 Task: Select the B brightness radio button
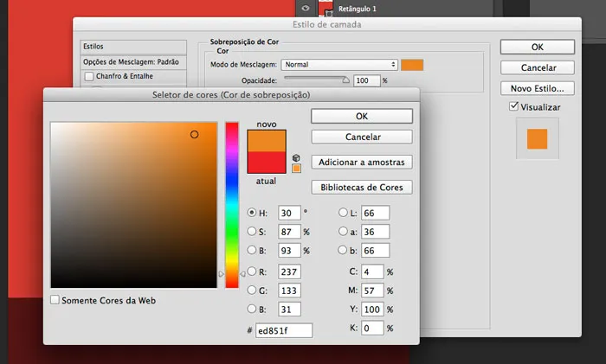pyautogui.click(x=252, y=250)
